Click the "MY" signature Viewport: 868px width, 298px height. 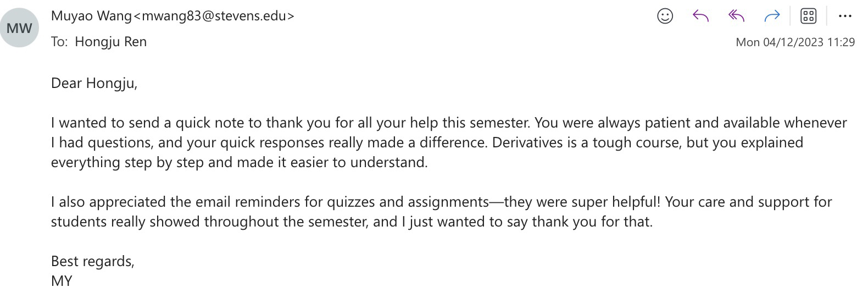point(62,281)
